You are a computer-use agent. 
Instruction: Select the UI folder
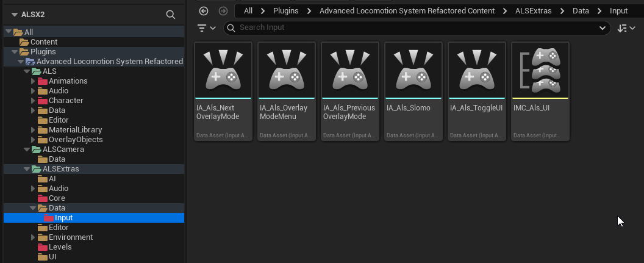[x=52, y=257]
